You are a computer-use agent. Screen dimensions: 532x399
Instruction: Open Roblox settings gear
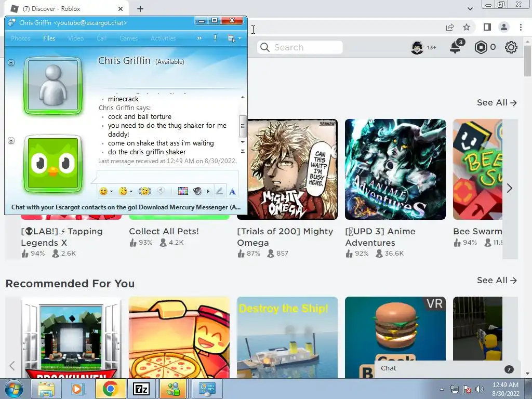tap(511, 47)
